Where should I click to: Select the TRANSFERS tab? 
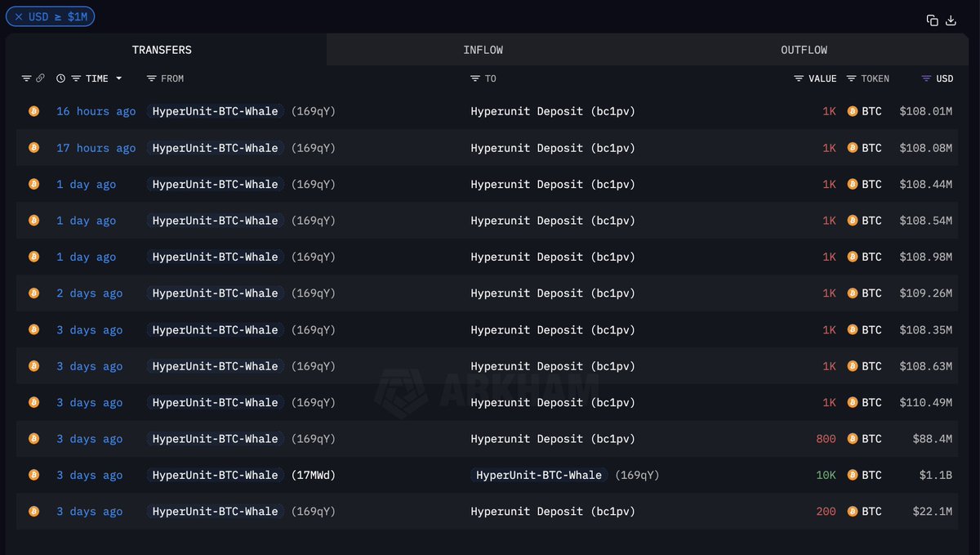(162, 50)
